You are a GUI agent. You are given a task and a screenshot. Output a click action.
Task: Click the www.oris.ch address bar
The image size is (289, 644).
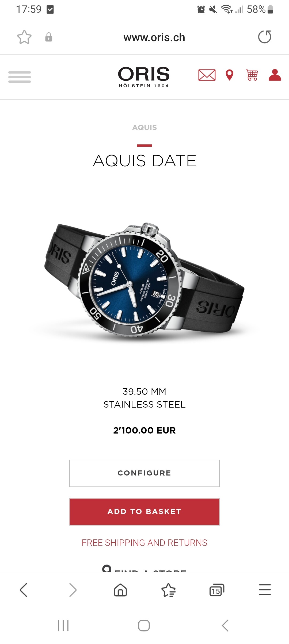tap(154, 37)
